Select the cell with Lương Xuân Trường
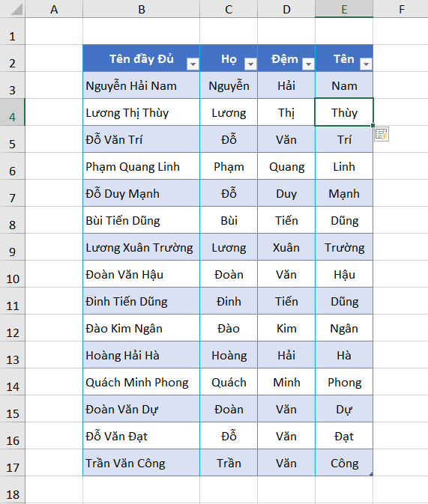Viewport: 428px width, 504px height. point(141,247)
